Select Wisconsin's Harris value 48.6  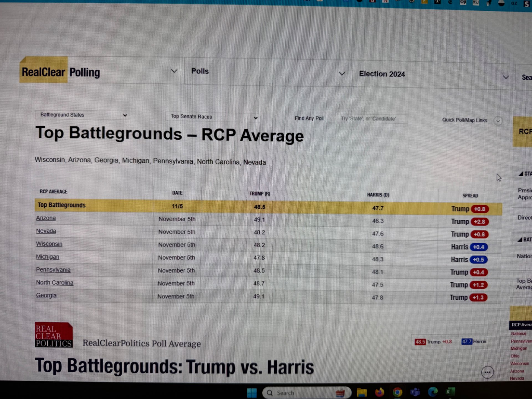378,246
